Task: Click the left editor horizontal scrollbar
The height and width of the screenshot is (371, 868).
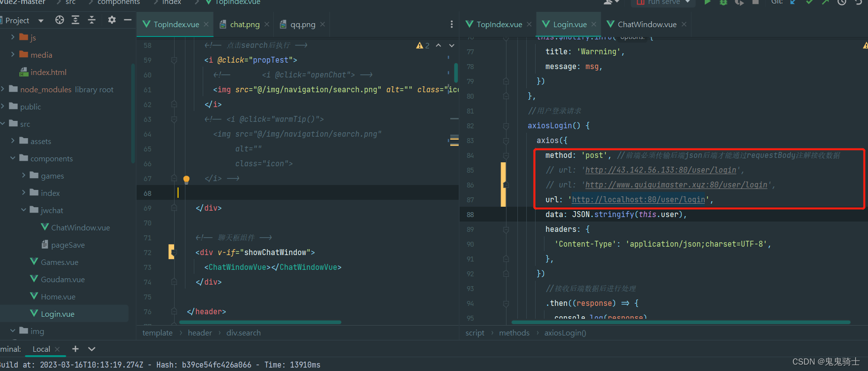Action: (260, 322)
